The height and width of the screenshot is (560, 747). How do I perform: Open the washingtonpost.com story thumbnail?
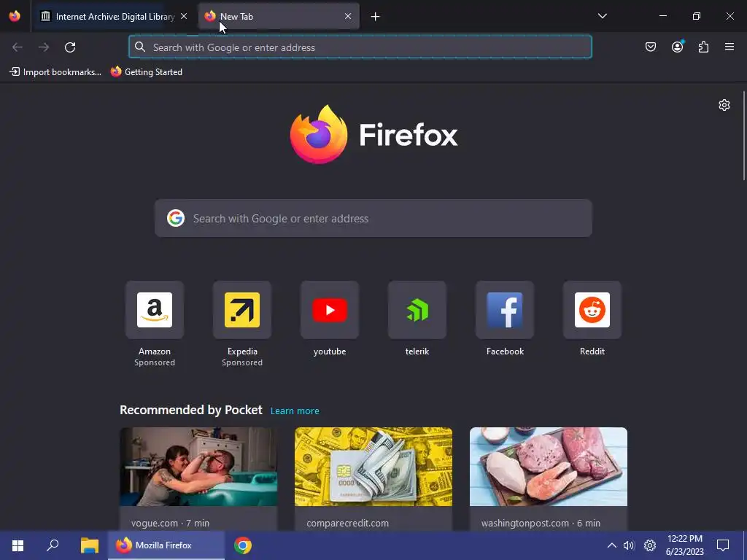(549, 467)
